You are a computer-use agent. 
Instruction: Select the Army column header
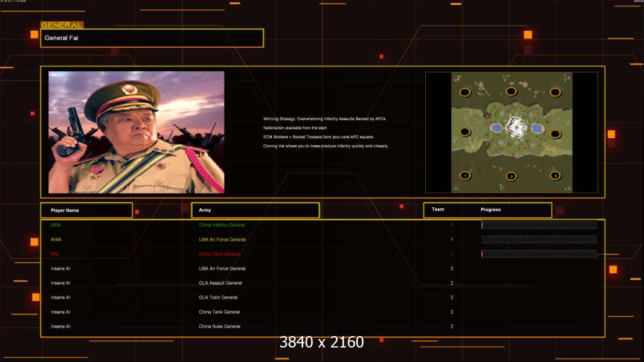(x=255, y=210)
